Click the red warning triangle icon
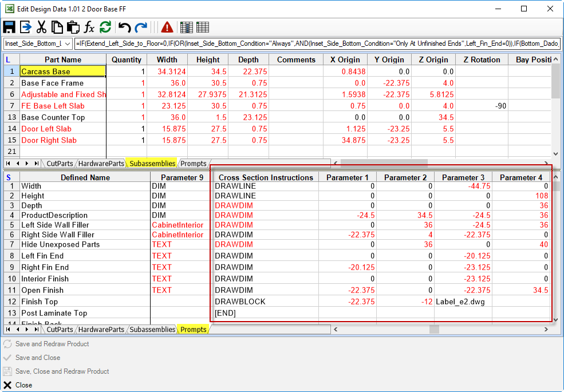The image size is (564, 392). click(x=167, y=27)
